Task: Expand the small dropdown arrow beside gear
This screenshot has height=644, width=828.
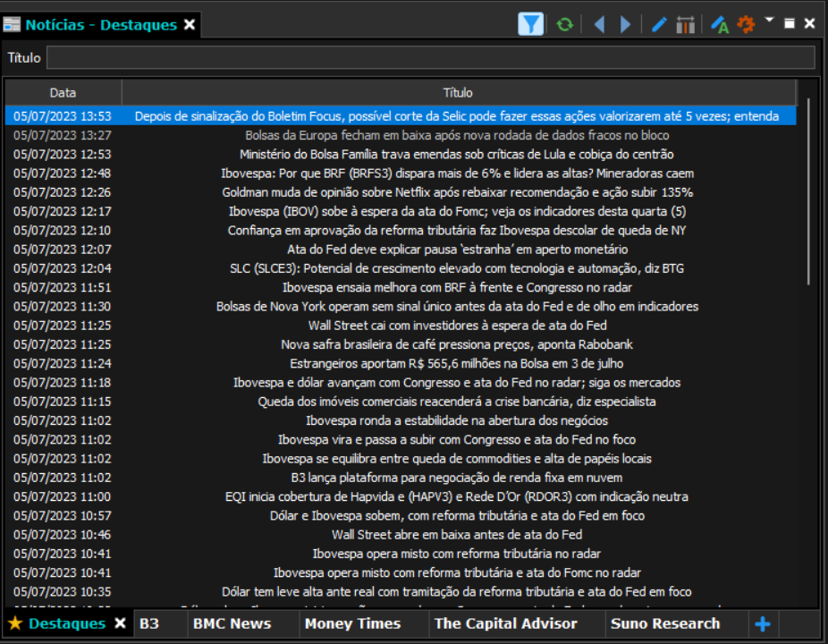Action: (769, 20)
